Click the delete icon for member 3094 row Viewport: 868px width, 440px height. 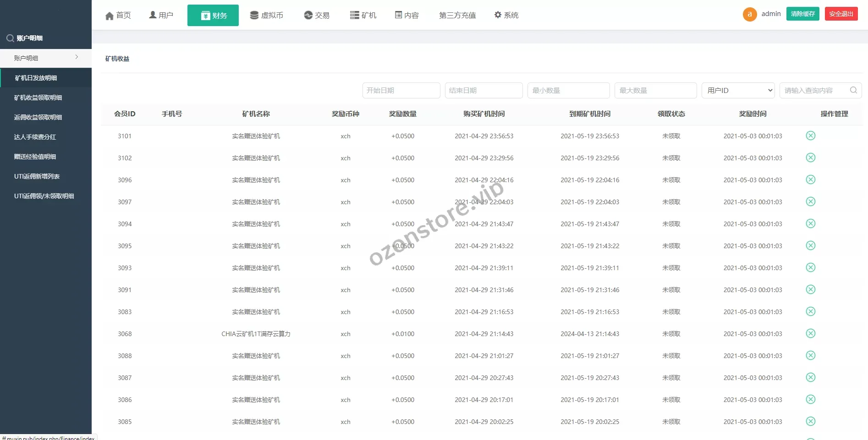click(810, 223)
